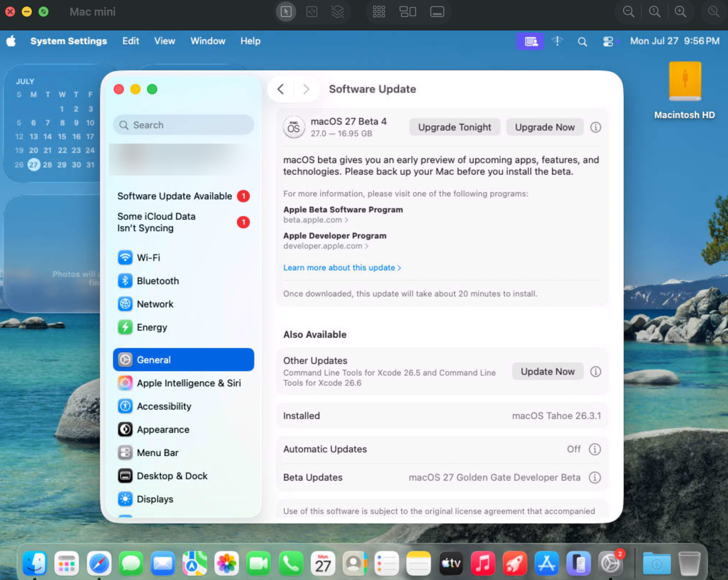Open Accessibility settings in sidebar

183,406
